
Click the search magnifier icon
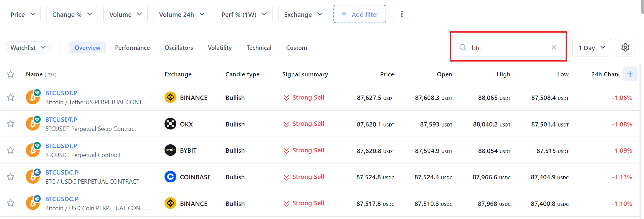click(463, 47)
